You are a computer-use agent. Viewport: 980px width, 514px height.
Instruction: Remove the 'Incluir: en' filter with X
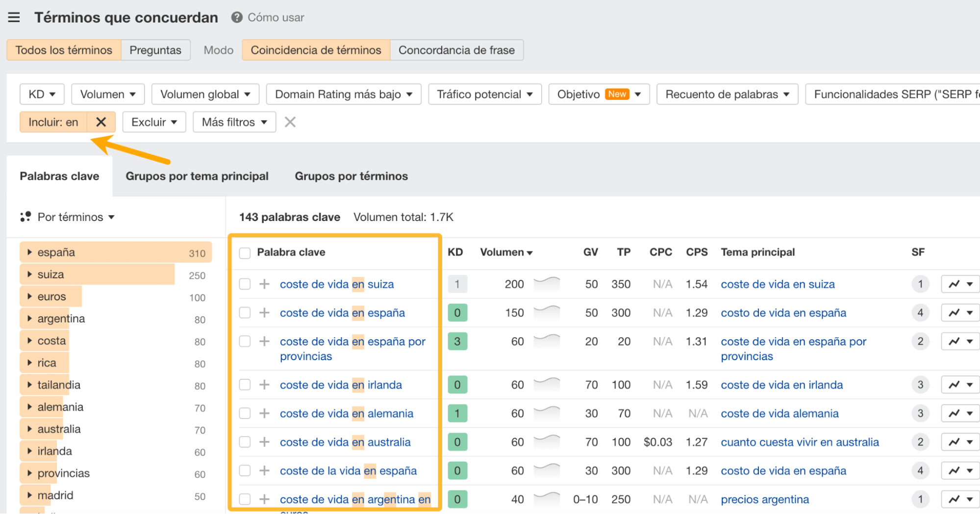point(101,122)
